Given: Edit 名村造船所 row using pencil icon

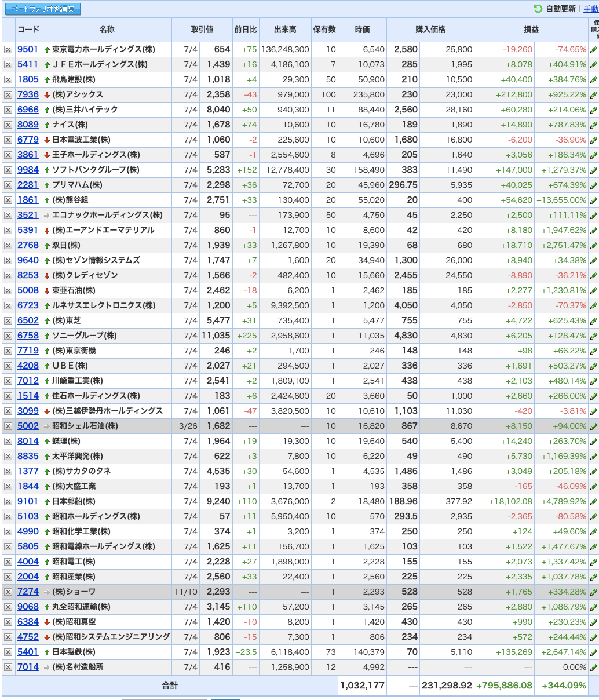Looking at the screenshot, I should 594,667.
